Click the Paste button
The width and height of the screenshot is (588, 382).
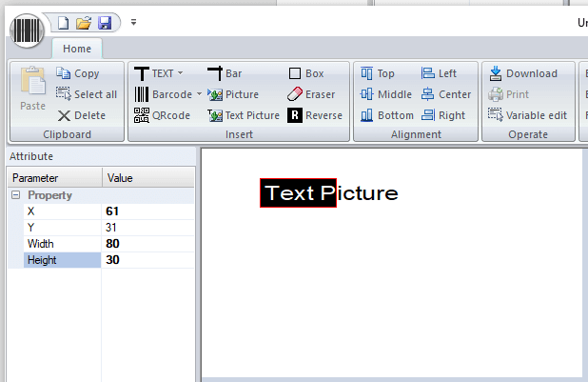33,89
